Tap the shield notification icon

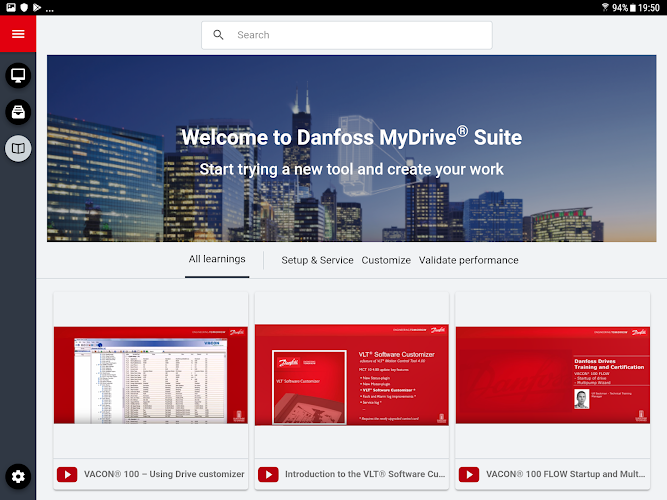[x=24, y=7]
